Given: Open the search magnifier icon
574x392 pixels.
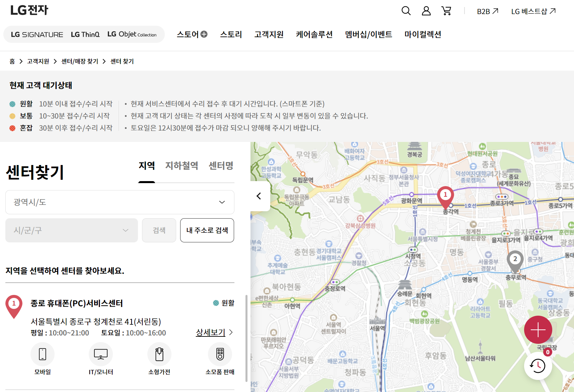Looking at the screenshot, I should coord(406,11).
